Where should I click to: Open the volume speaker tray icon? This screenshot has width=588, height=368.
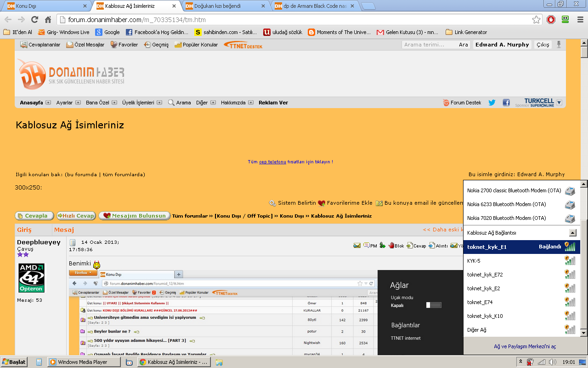pyautogui.click(x=552, y=362)
